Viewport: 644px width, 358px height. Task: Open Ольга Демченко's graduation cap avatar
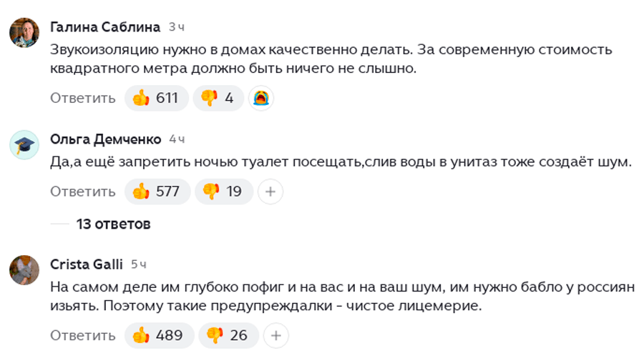click(x=24, y=144)
